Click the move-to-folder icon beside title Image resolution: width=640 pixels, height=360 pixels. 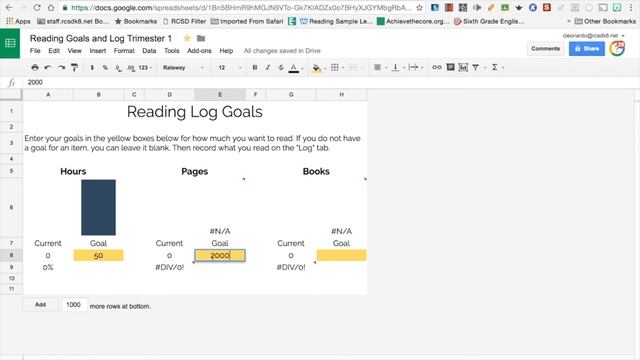(201, 38)
